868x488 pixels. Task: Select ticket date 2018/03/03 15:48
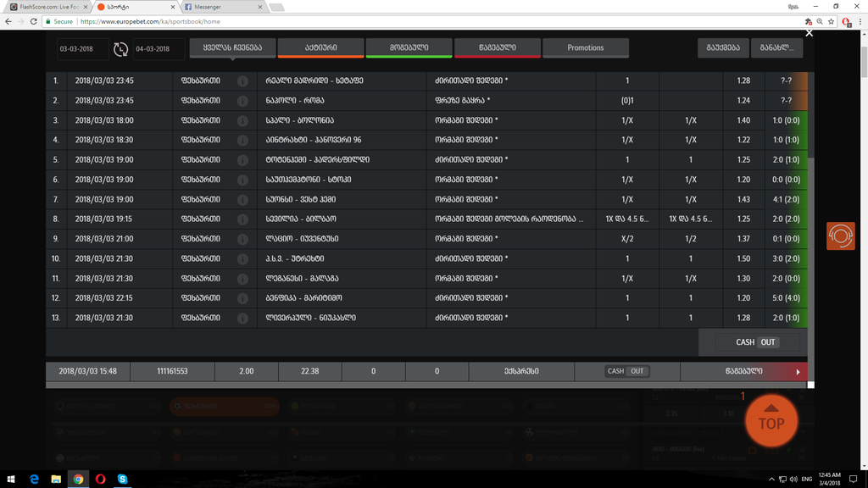(87, 371)
